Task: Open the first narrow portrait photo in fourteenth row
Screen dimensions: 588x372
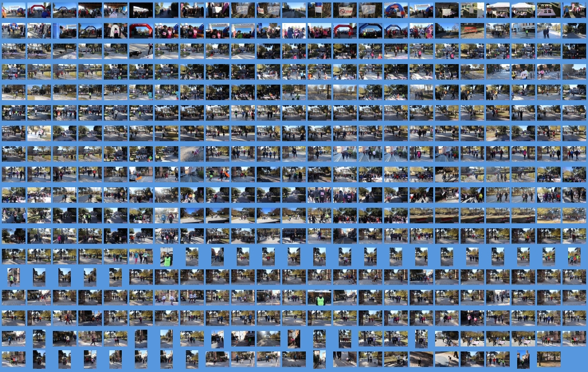Action: 13,277
